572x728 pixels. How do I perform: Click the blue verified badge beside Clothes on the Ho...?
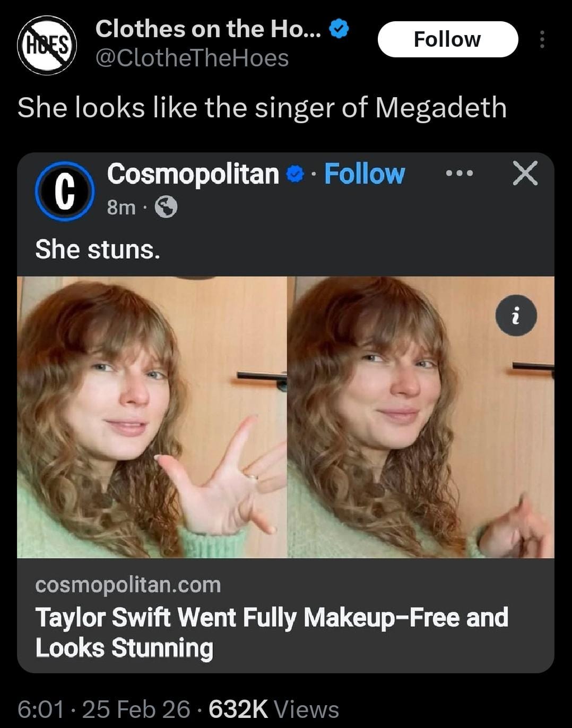pos(340,29)
